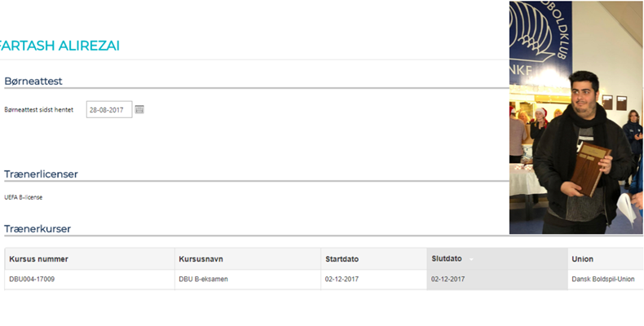The image size is (644, 326).
Task: Click the FARTASH ALIREZAI name heading
Action: pos(60,46)
